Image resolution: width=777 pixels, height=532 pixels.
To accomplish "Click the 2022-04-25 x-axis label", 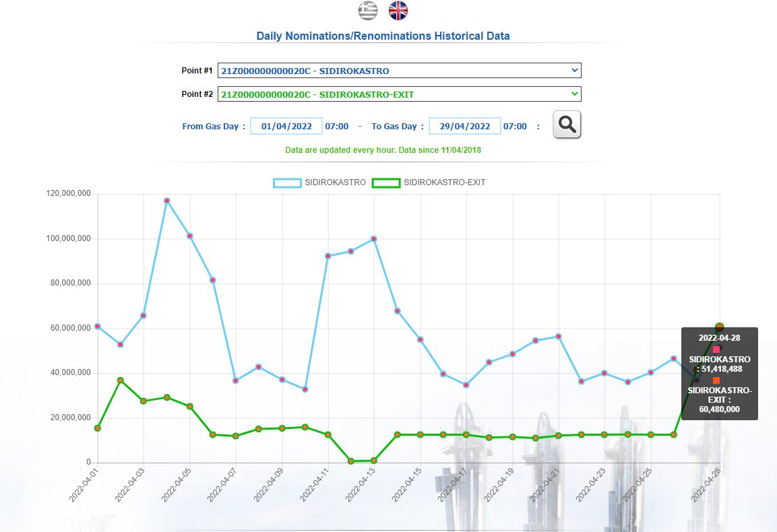I will pos(638,485).
